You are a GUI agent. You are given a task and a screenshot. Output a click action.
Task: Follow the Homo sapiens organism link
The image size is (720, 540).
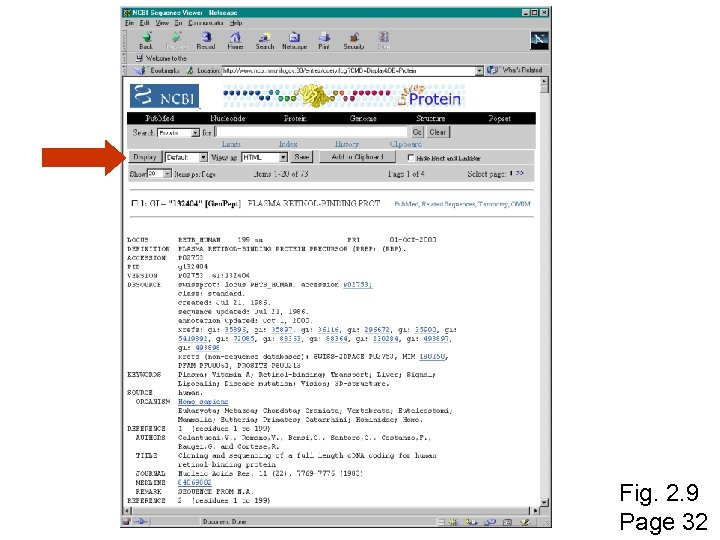pyautogui.click(x=203, y=401)
